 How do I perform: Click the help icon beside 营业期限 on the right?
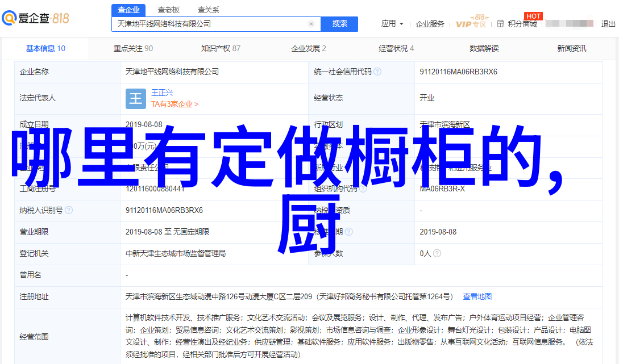(x=348, y=232)
